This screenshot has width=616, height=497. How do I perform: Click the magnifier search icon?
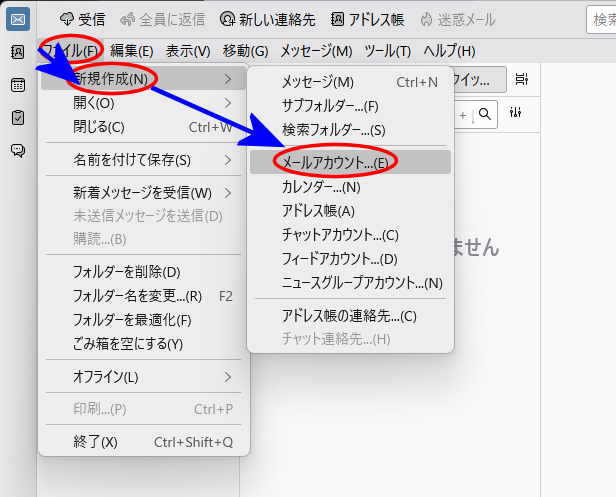[x=486, y=115]
